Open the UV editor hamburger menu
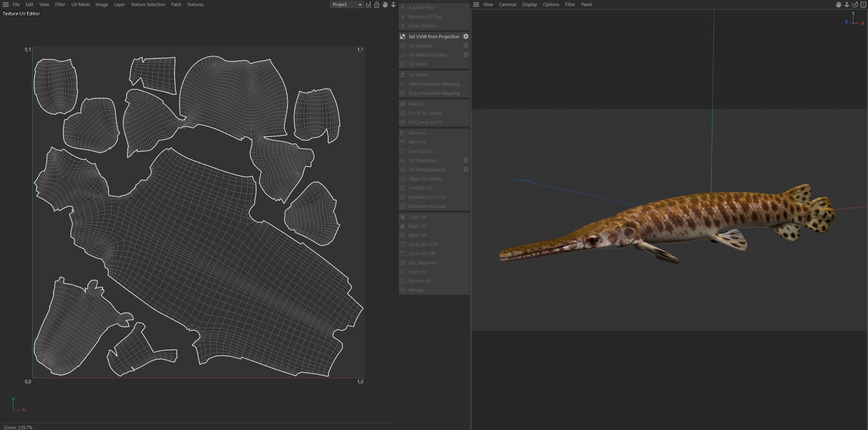 point(6,5)
